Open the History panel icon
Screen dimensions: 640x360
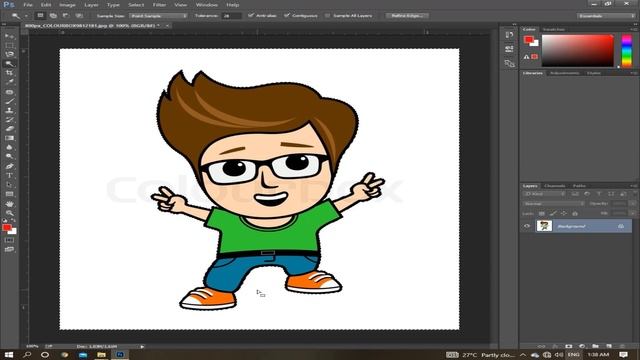coord(509,35)
